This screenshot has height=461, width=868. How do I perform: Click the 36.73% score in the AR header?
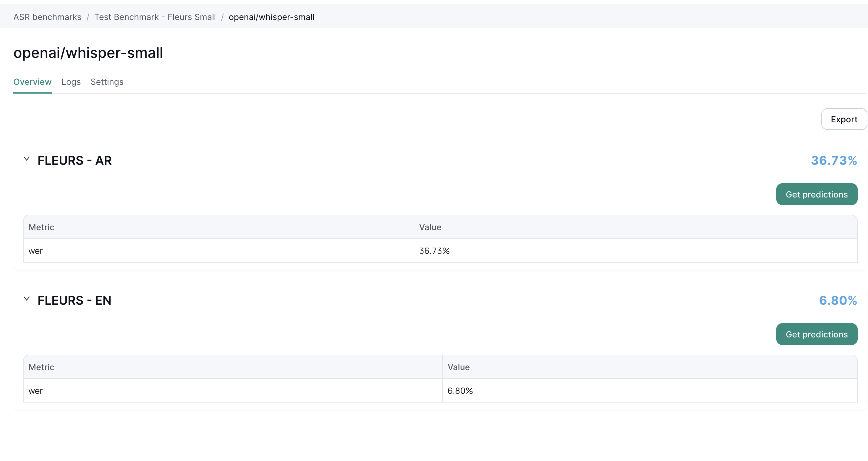point(834,161)
